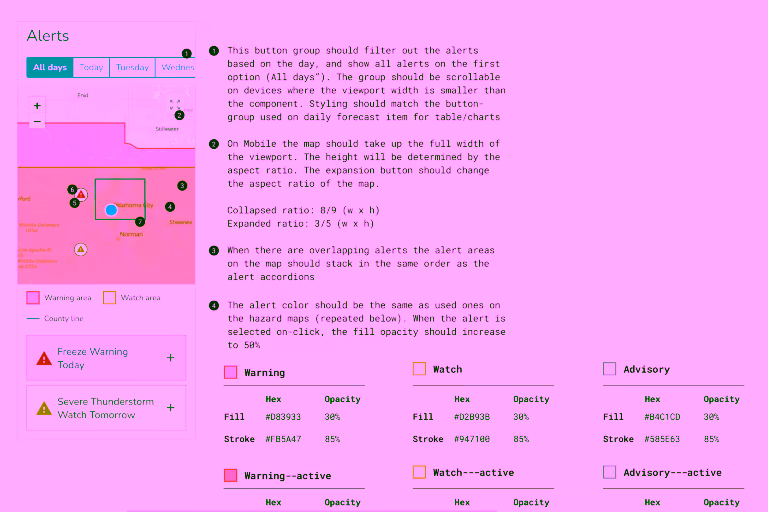Click the red warning marker on the map
The width and height of the screenshot is (768, 512).
pos(82,195)
